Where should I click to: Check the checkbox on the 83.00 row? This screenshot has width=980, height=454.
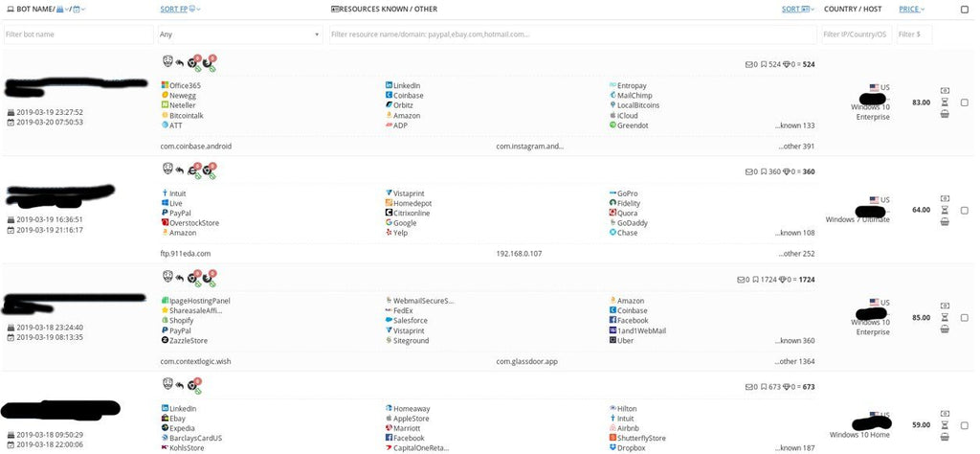click(964, 102)
